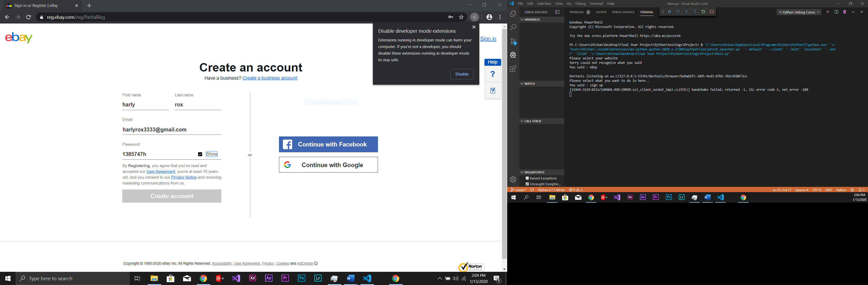Split the terminal pane
This screenshot has height=285, width=868.
point(836,12)
